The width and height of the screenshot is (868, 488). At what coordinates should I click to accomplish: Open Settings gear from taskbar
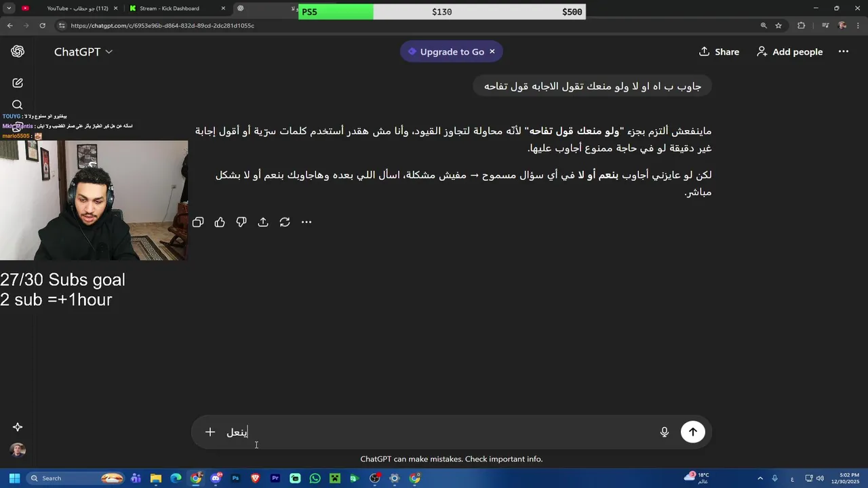395,479
